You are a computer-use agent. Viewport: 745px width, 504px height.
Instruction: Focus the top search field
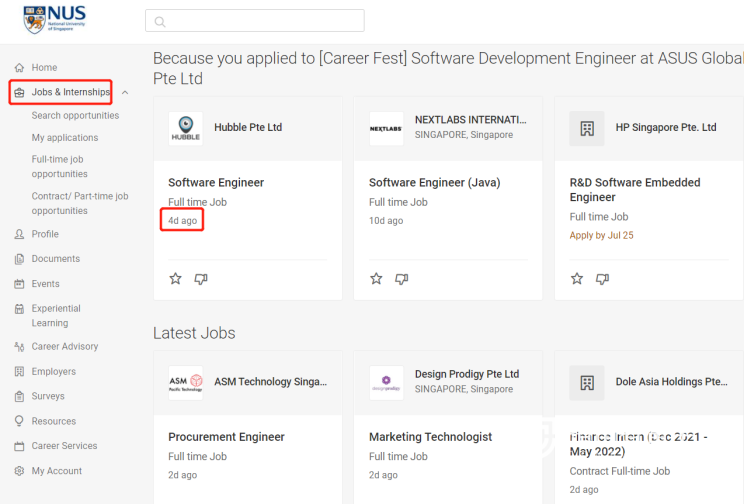click(255, 21)
